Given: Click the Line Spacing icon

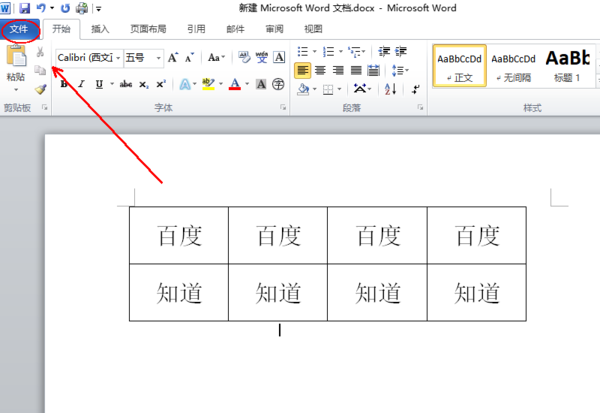Looking at the screenshot, I should click(x=397, y=70).
